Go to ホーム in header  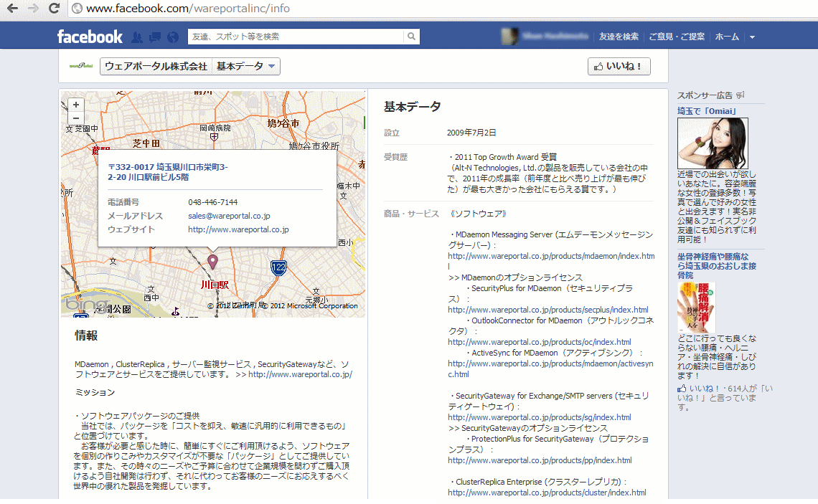727,37
